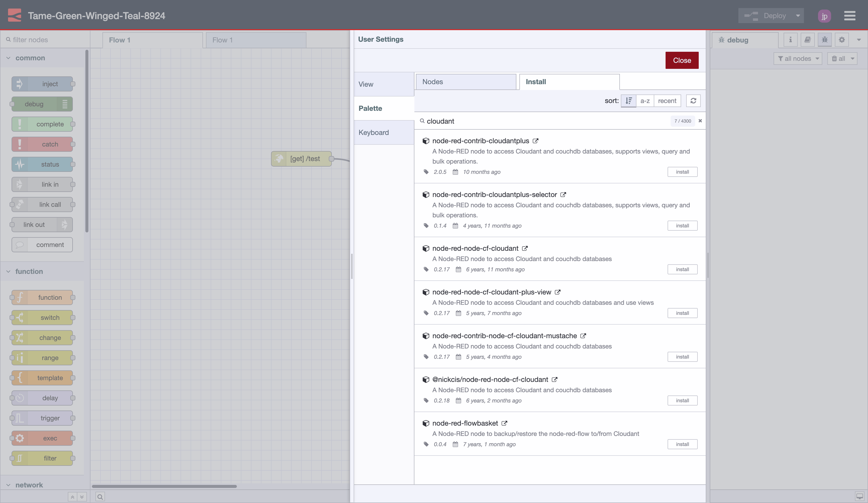Viewport: 868px width, 503px height.
Task: Select the debug node in the palette
Action: [41, 104]
